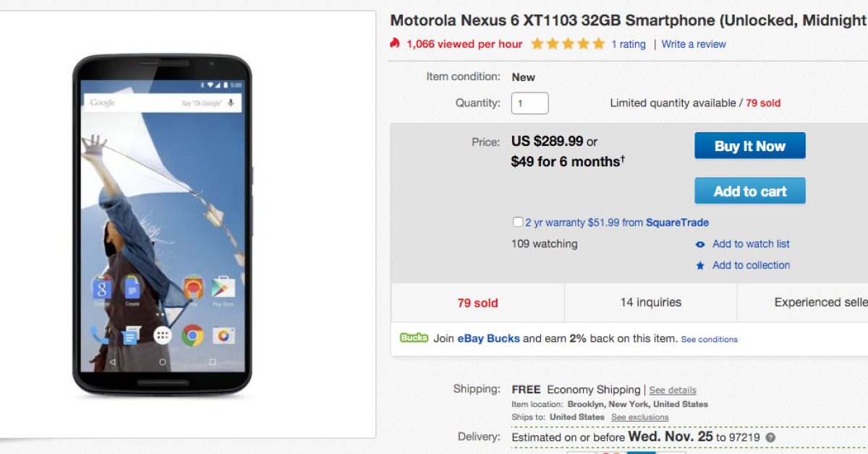Click the Play Store icon on phone
Viewport: 868px width, 454px height.
tap(223, 288)
